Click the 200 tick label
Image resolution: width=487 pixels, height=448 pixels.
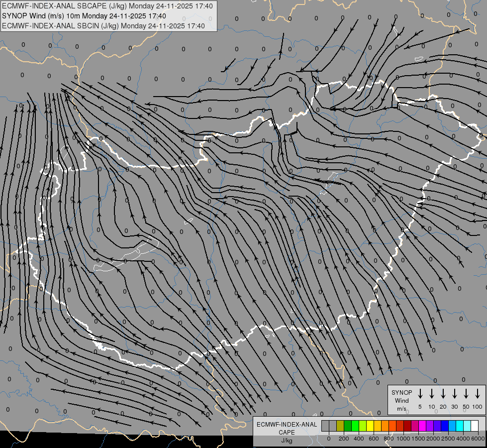(x=344, y=439)
